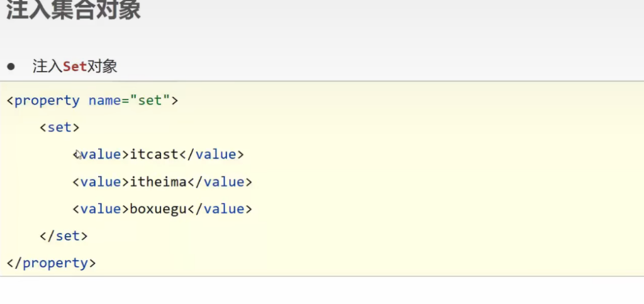Click the closing </set> tag
The width and height of the screenshot is (644, 304).
pyautogui.click(x=64, y=236)
